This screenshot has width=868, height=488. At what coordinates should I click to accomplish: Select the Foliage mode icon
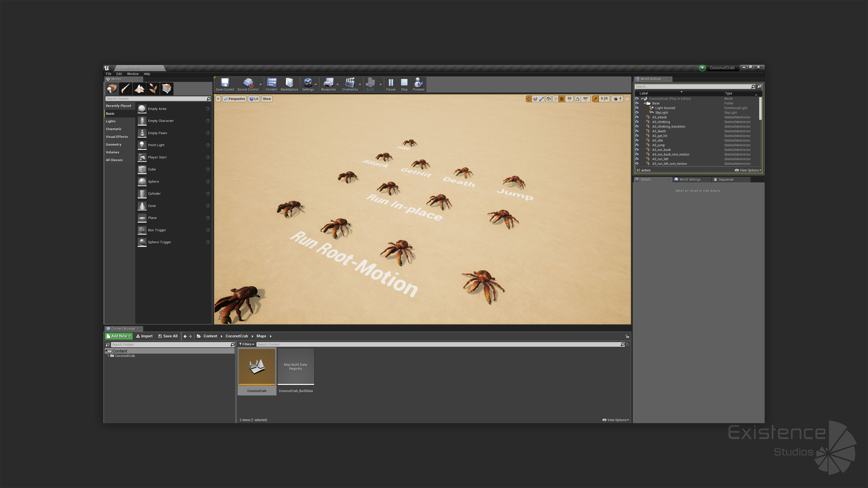153,89
